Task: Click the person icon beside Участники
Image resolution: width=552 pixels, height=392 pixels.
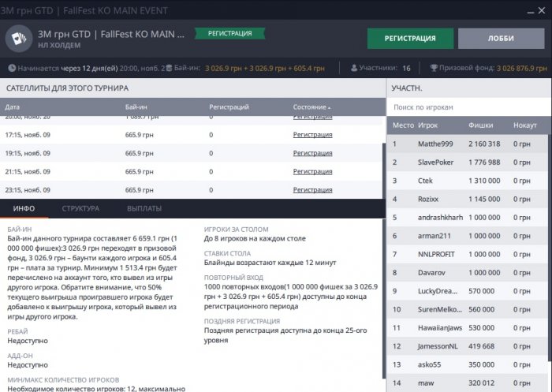Action: tap(354, 68)
